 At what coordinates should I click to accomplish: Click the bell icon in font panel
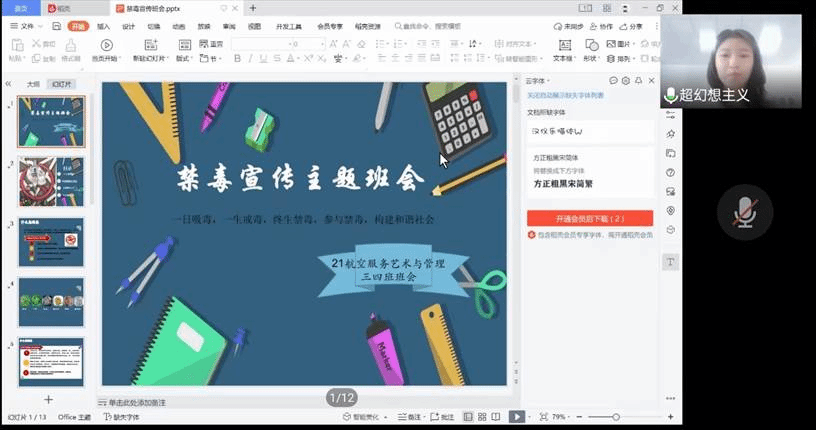[x=638, y=81]
